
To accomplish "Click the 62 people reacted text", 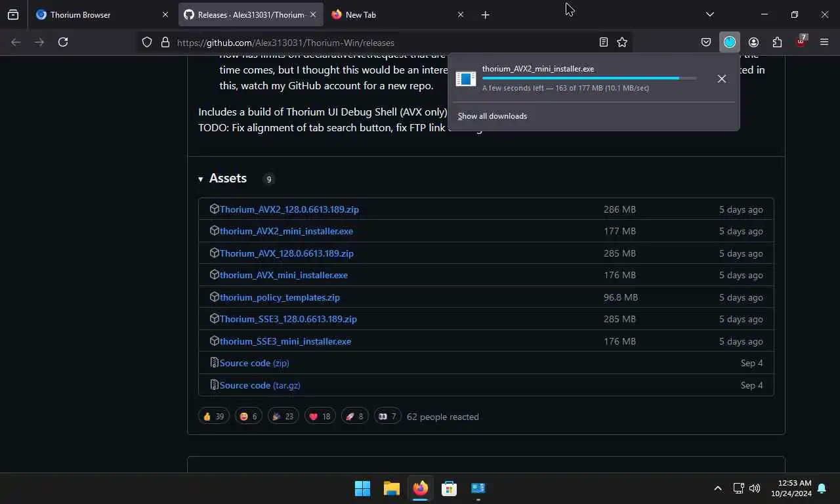I will (443, 417).
